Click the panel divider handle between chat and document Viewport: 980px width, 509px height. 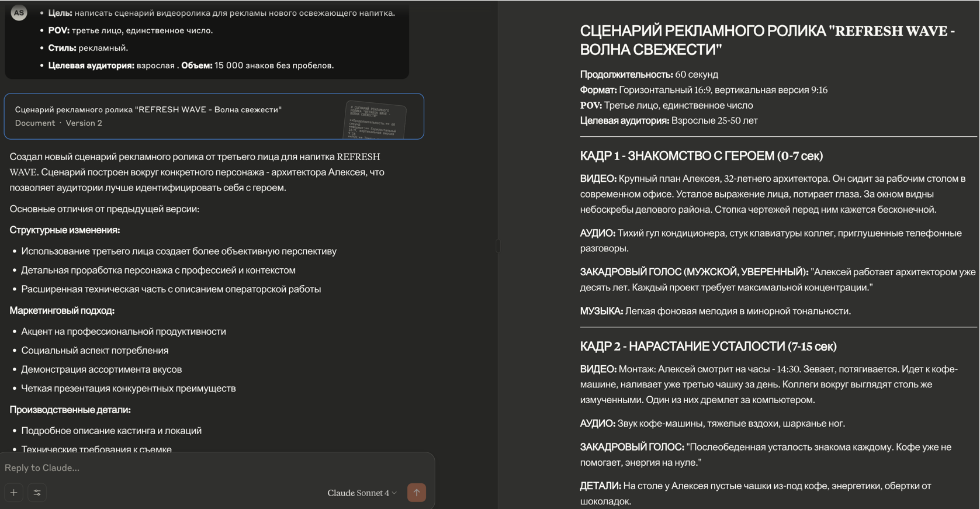[x=498, y=246]
